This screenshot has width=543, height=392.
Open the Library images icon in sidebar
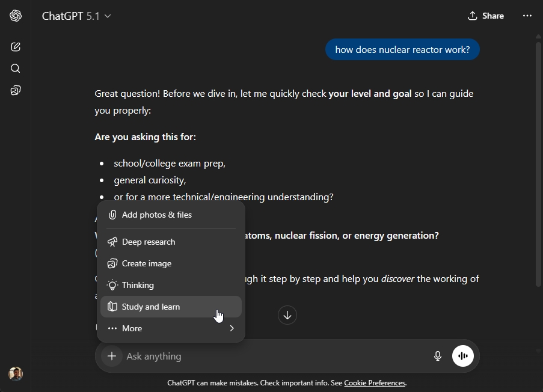(16, 91)
